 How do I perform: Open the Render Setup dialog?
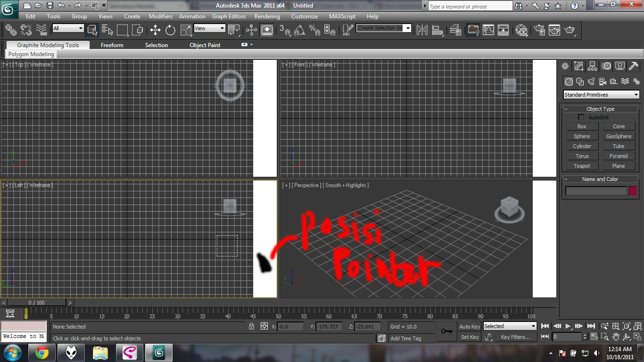[x=539, y=30]
